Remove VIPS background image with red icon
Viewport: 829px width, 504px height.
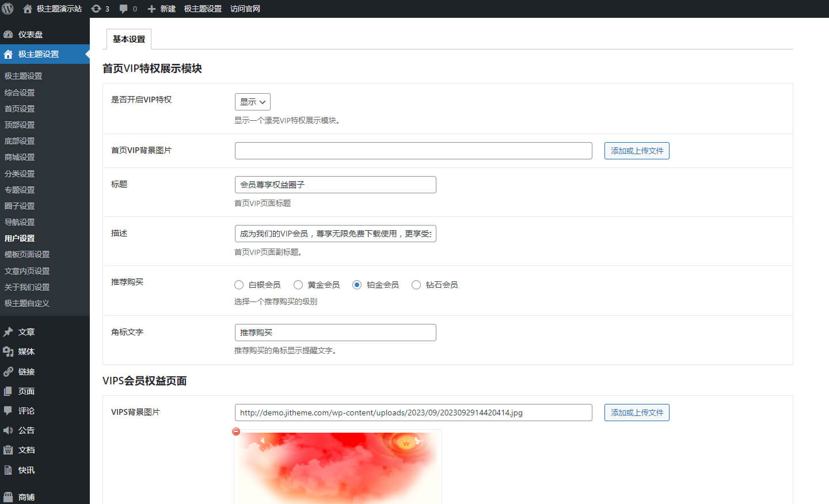236,432
